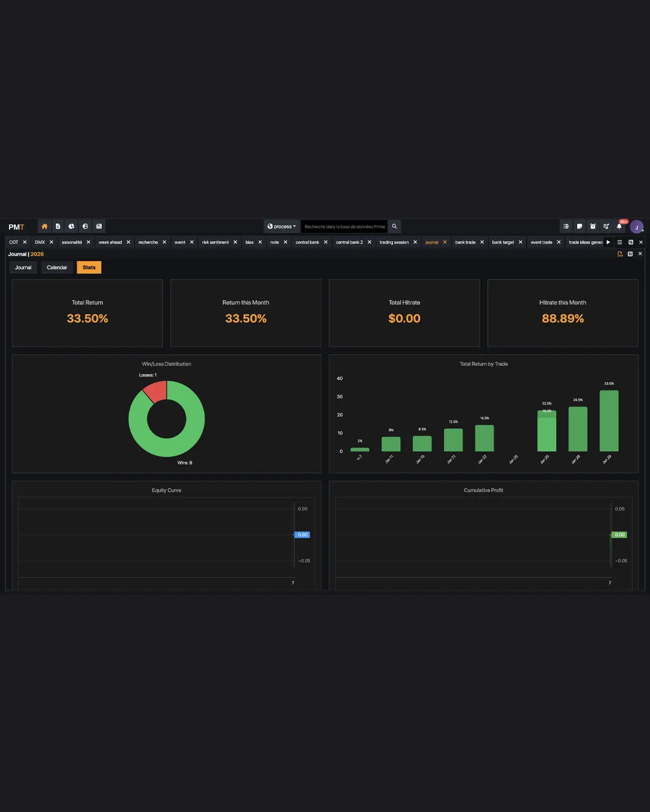The width and height of the screenshot is (650, 812).
Task: Open the tab list hamburger menu
Action: coord(619,242)
